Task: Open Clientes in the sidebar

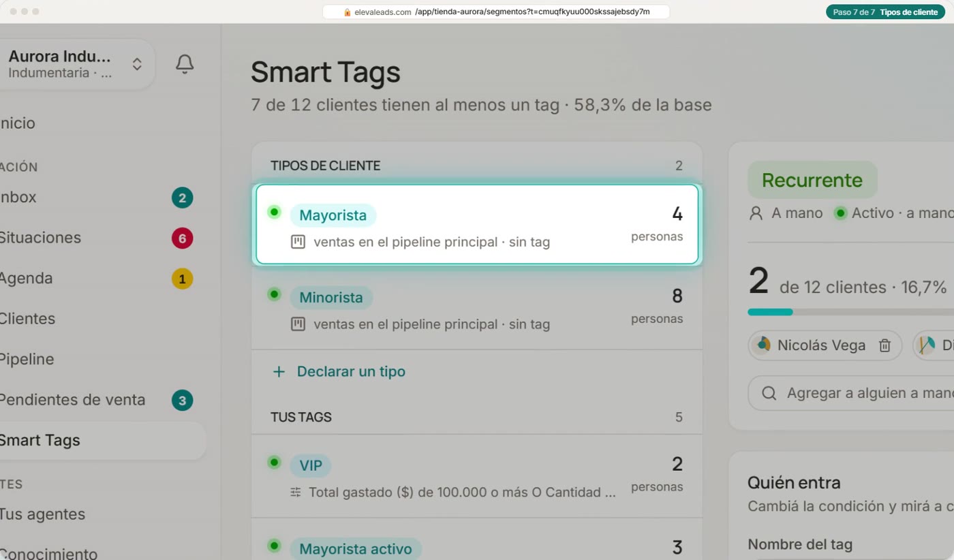Action: tap(97, 319)
